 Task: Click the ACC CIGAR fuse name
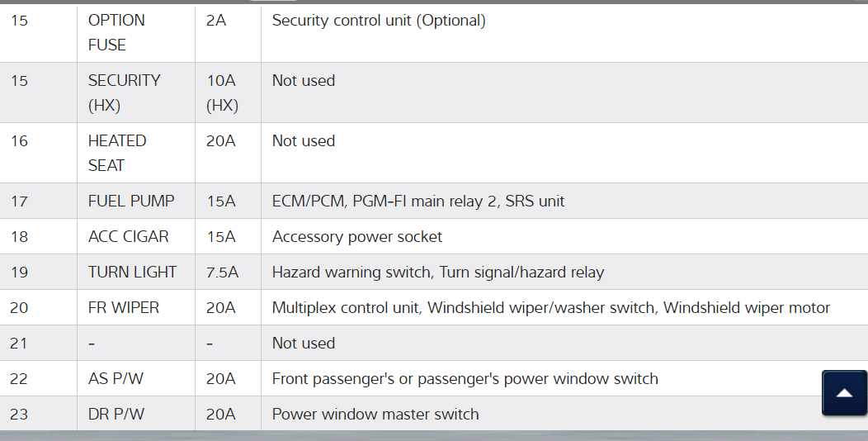128,236
